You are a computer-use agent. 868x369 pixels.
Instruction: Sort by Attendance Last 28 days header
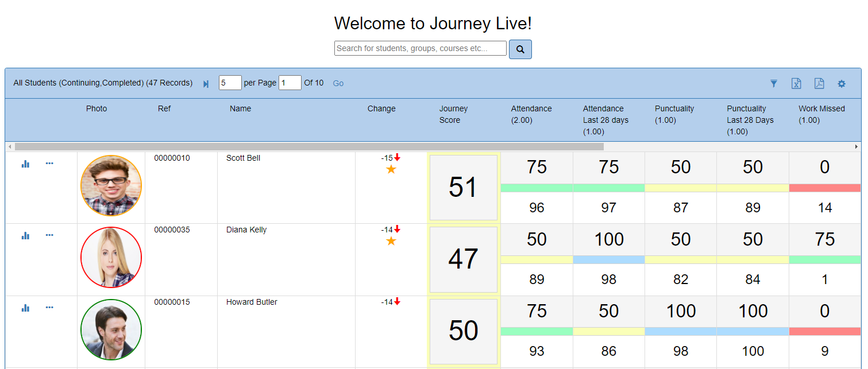tap(605, 120)
